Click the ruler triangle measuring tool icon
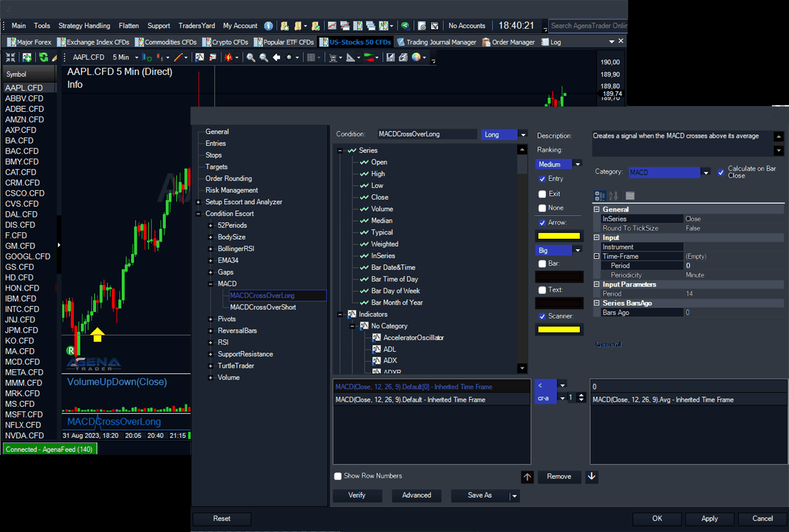This screenshot has height=532, width=789. point(351,57)
